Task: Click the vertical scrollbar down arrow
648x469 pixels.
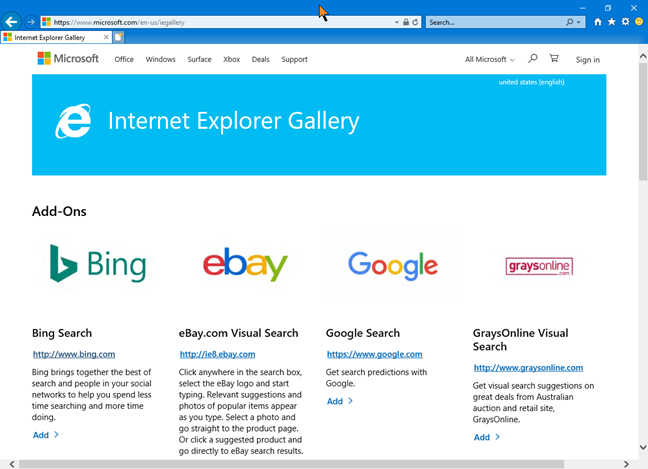Action: [643, 447]
